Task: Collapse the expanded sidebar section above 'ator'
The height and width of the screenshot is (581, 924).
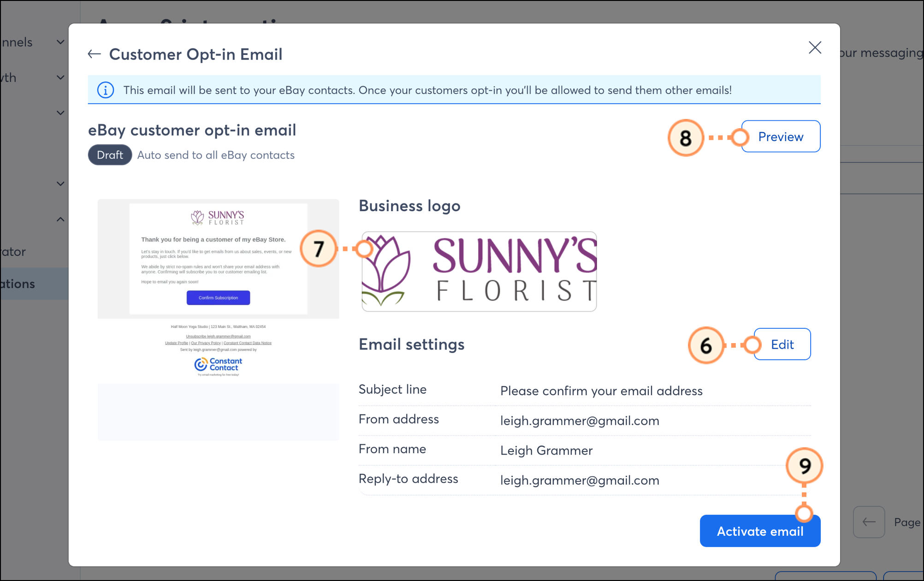Action: (x=60, y=219)
